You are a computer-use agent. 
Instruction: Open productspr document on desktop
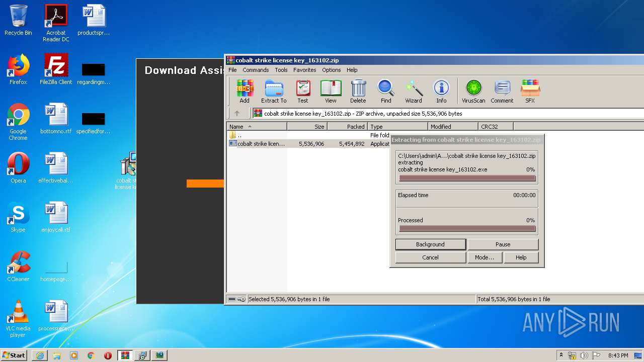coord(94,21)
